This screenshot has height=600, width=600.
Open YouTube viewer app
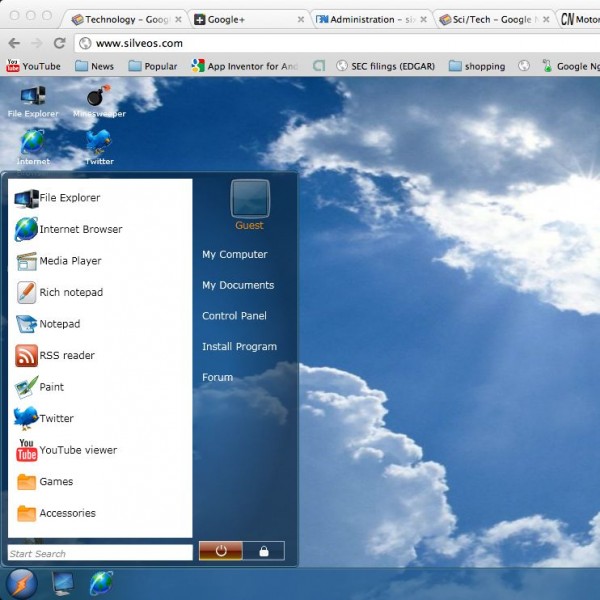click(77, 450)
